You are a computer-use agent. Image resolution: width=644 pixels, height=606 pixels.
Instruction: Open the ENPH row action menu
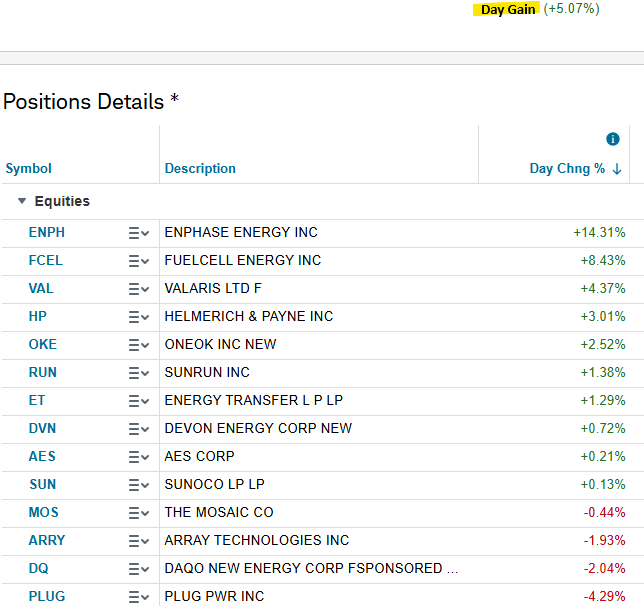[138, 233]
